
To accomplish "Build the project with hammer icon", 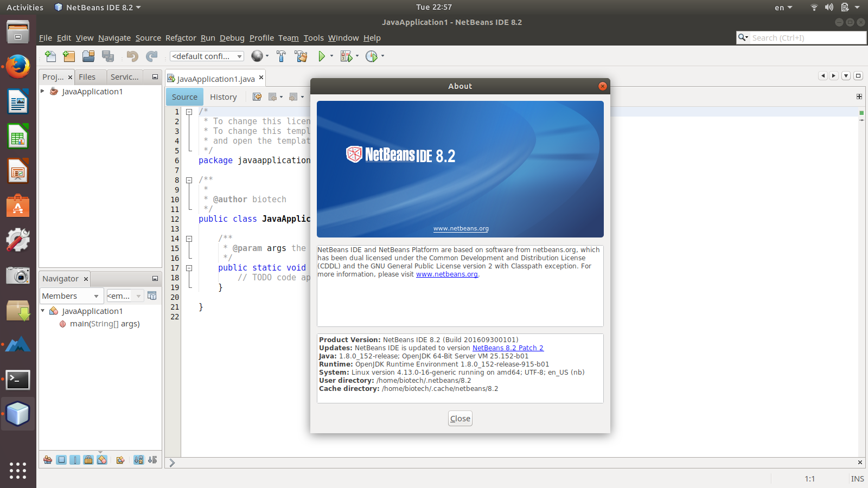I will tap(281, 56).
